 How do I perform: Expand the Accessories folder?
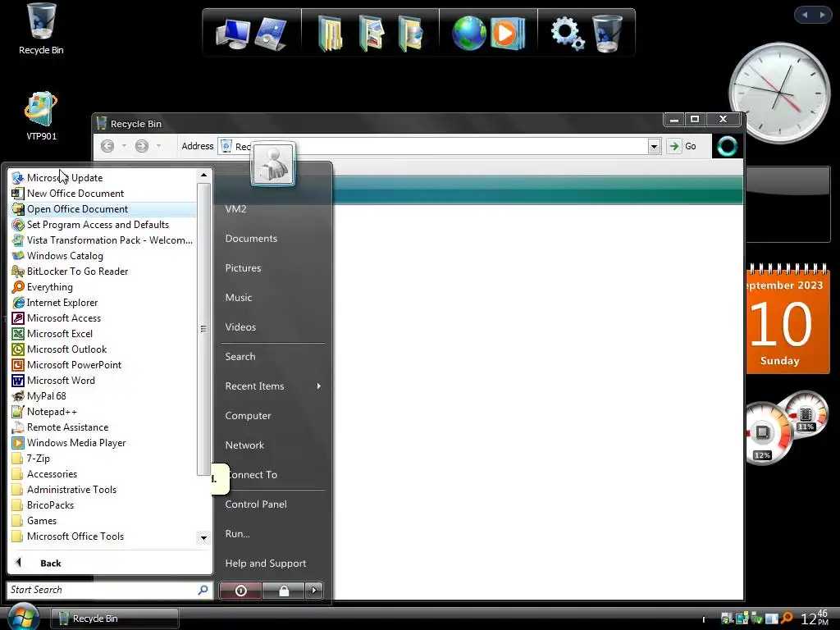tap(103, 473)
